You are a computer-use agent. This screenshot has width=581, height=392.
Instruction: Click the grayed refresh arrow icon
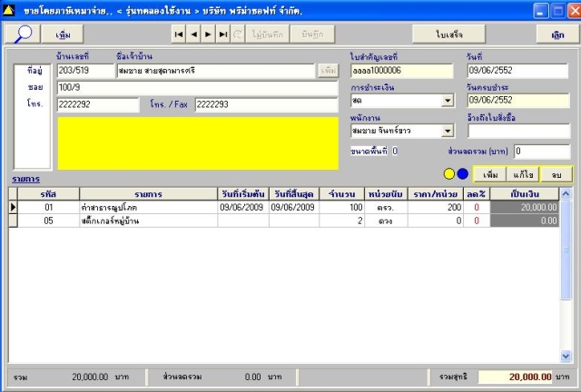tap(238, 34)
